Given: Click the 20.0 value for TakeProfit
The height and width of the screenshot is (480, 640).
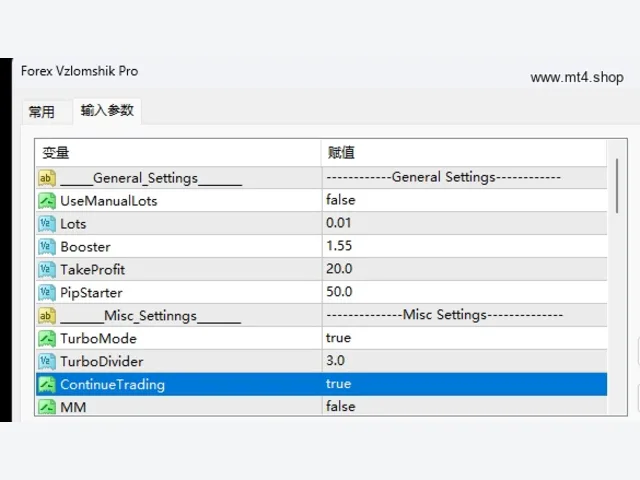Looking at the screenshot, I should click(339, 269).
